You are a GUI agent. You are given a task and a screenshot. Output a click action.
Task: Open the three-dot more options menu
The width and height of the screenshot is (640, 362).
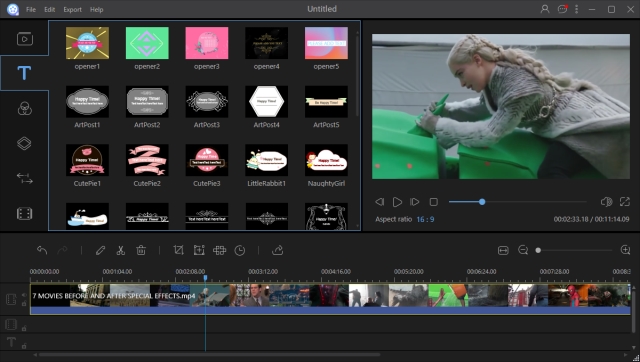click(x=576, y=9)
